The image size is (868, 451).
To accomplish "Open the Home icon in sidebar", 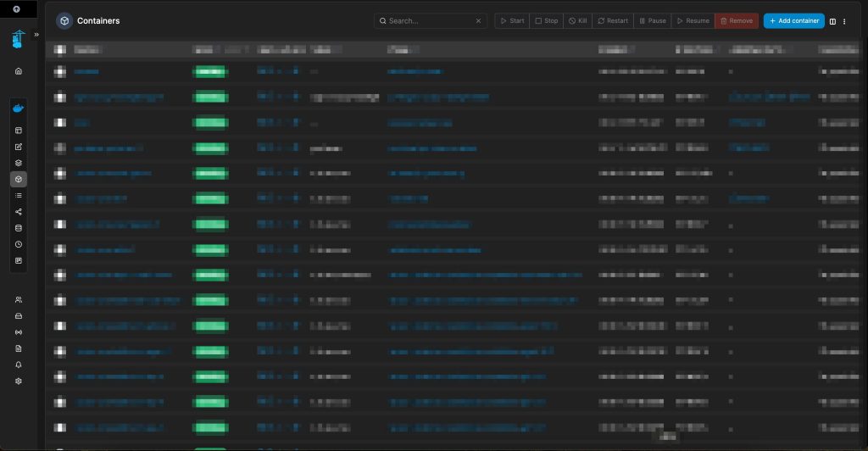I will click(x=19, y=71).
